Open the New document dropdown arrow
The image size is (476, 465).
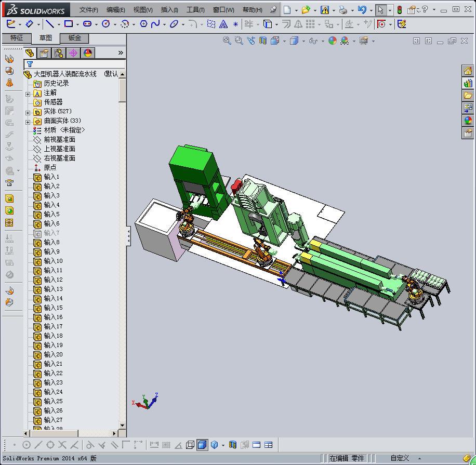[296, 10]
